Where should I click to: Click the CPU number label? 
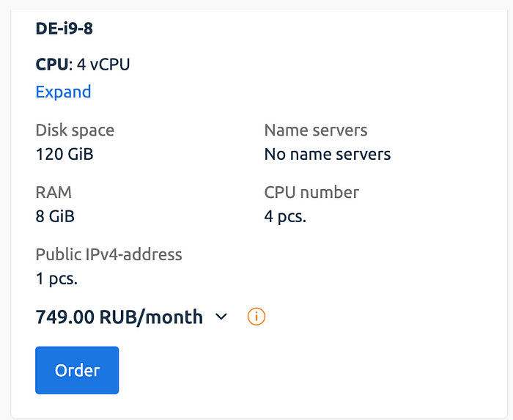click(x=311, y=193)
